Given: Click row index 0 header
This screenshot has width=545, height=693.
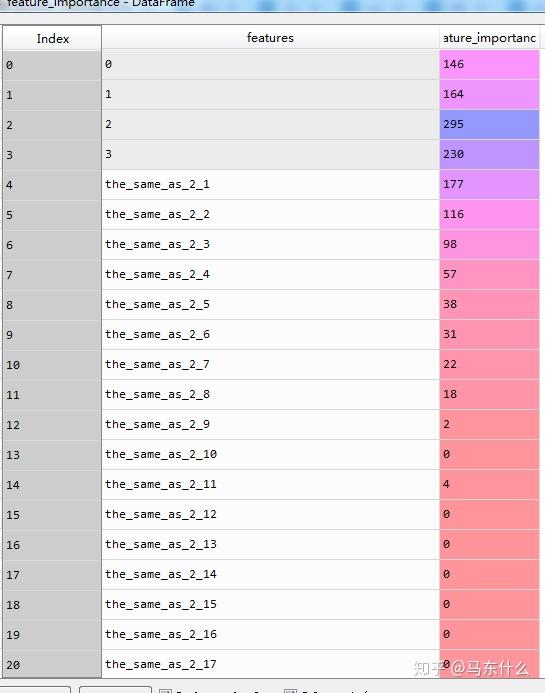Looking at the screenshot, I should click(52, 65).
